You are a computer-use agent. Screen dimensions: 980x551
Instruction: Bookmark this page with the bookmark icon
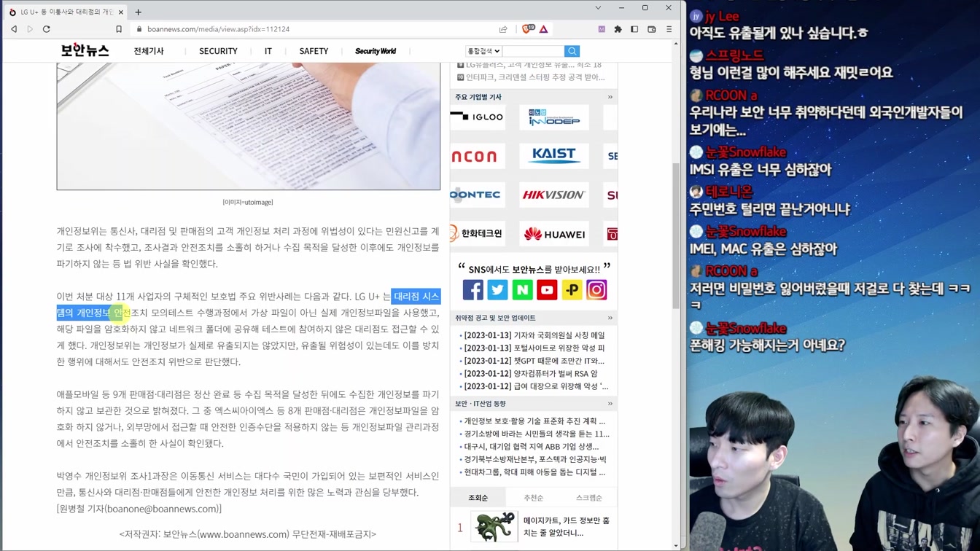[119, 29]
